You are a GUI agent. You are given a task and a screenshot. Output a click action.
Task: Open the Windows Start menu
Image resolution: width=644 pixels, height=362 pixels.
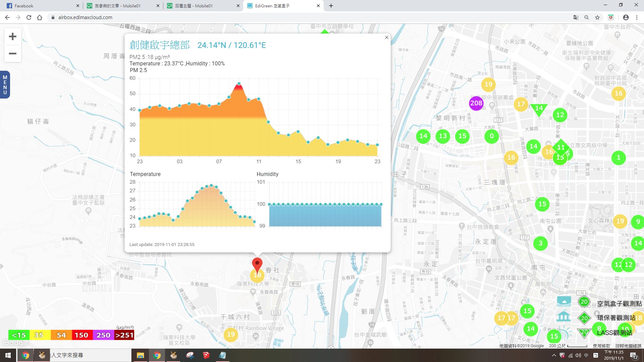tap(8, 355)
